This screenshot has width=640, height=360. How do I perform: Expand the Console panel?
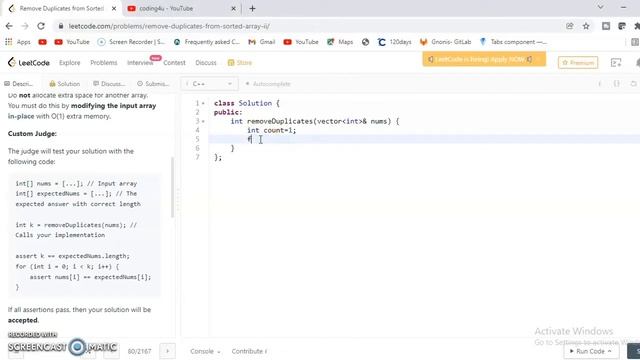(205, 351)
